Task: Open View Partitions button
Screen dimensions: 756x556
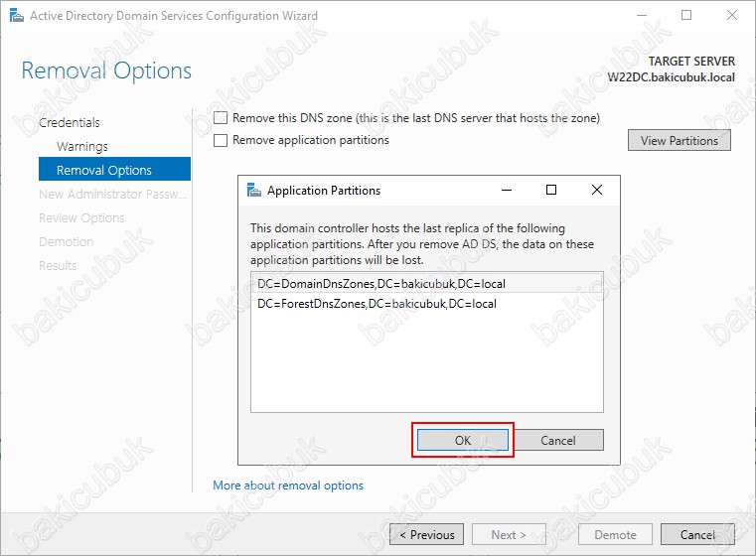Action: tap(679, 140)
